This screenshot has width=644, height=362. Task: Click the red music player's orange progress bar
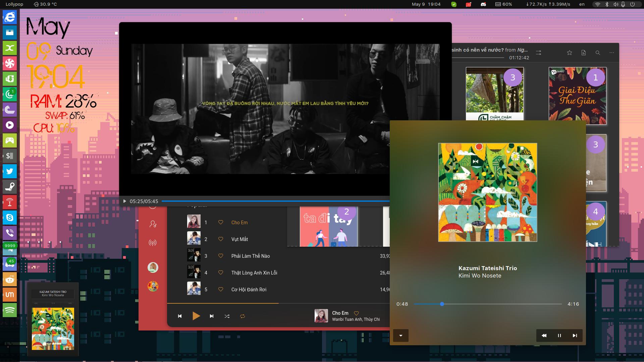223,303
